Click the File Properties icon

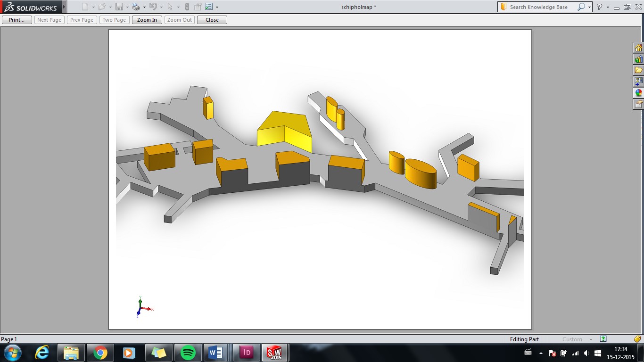pos(198,7)
